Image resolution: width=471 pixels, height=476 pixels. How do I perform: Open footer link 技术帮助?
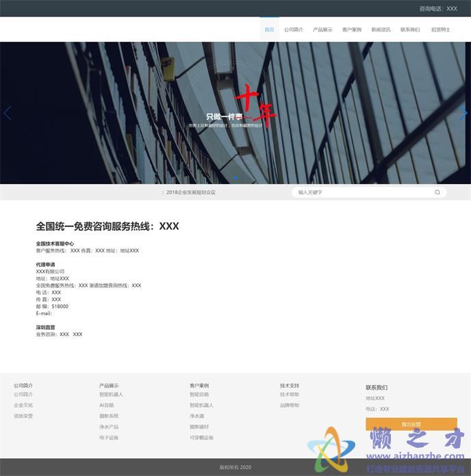(x=290, y=395)
